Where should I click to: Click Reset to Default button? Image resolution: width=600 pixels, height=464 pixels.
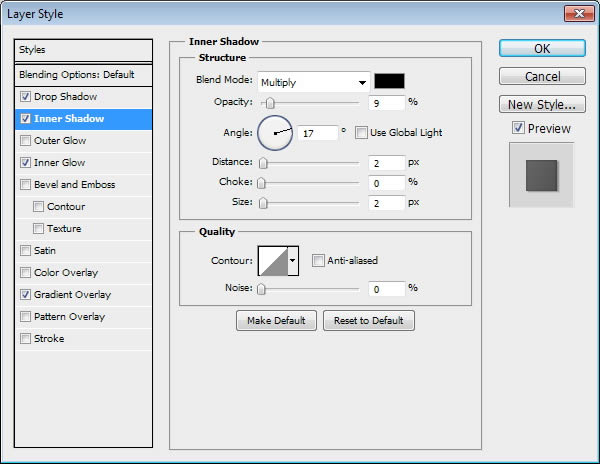pyautogui.click(x=369, y=321)
